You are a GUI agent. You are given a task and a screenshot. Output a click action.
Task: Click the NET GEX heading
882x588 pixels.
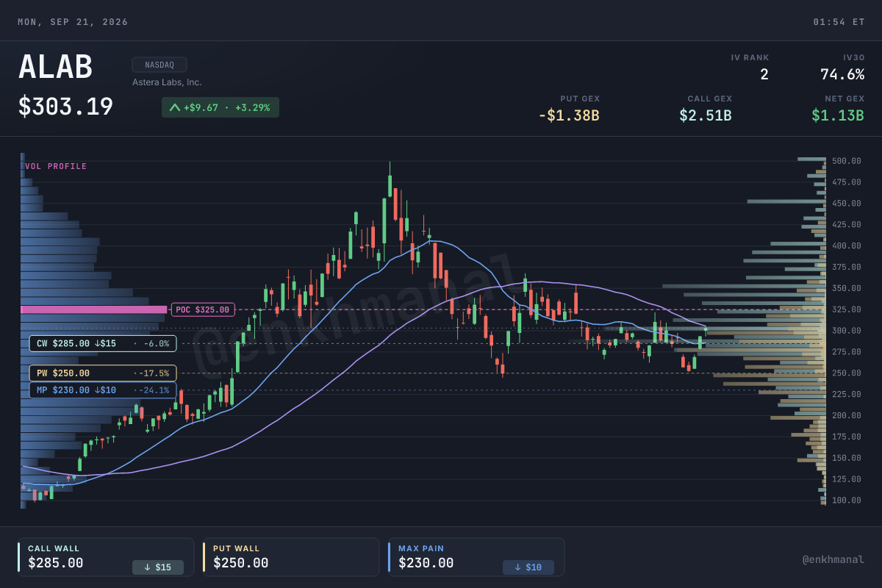(845, 98)
